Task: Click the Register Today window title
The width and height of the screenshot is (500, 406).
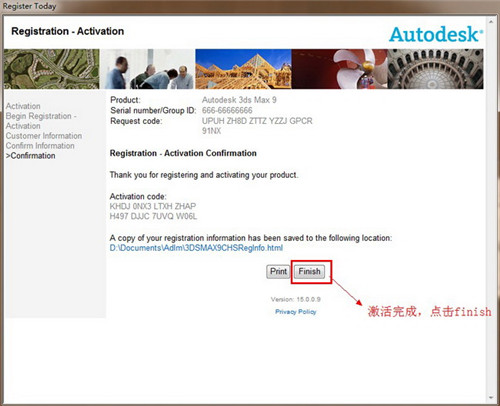Action: (x=29, y=6)
